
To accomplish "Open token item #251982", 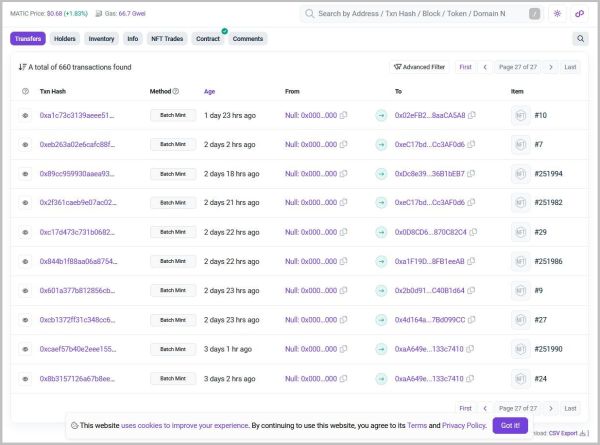I will pyautogui.click(x=548, y=203).
